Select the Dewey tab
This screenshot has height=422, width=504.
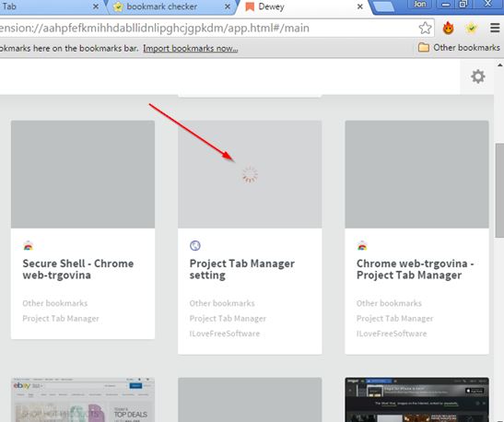[x=302, y=6]
